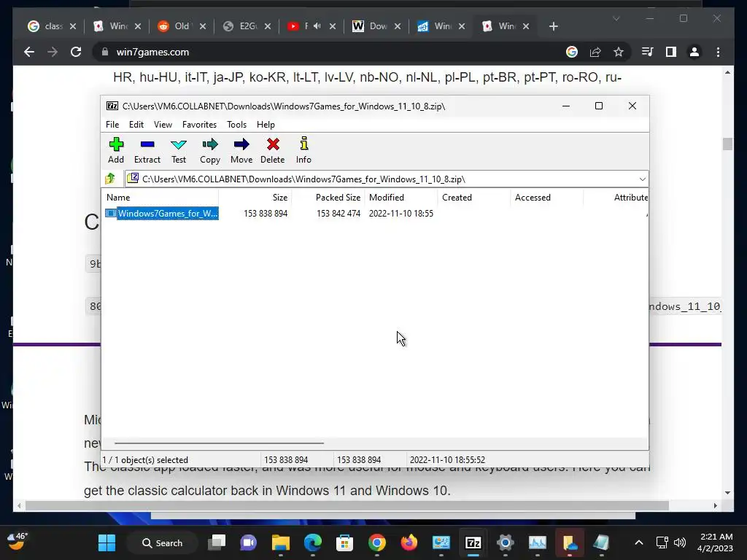
Task: Sort the list by Name column
Action: [x=161, y=197]
